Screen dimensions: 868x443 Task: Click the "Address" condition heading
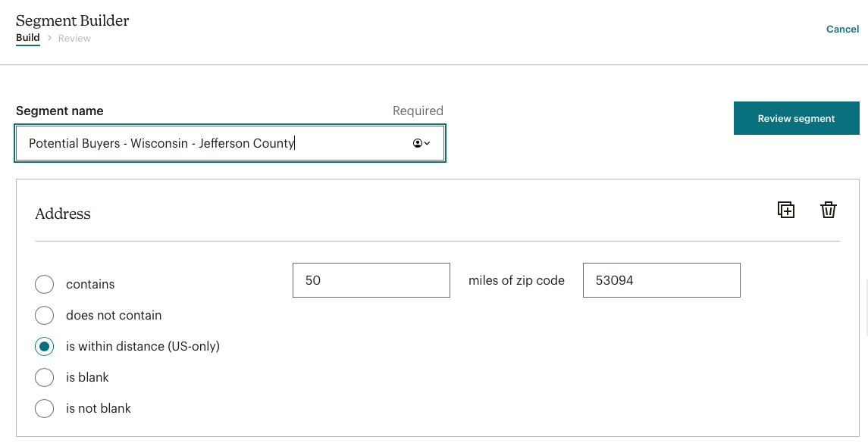click(63, 214)
